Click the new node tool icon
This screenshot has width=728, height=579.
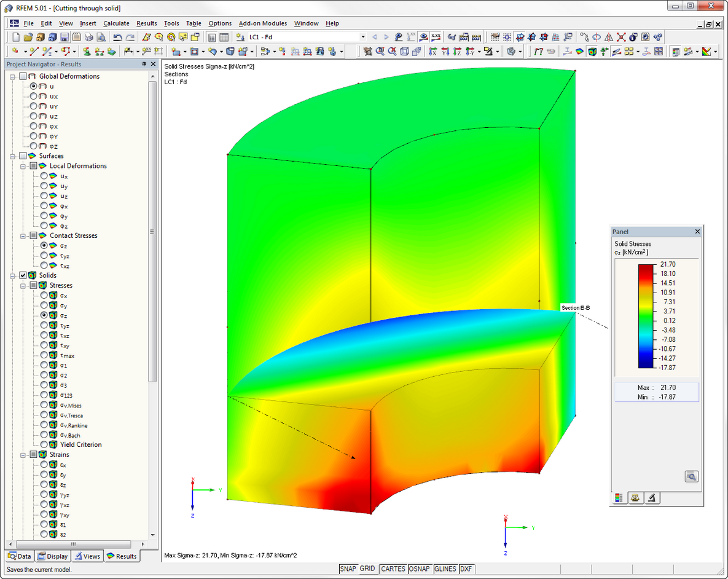[16, 52]
